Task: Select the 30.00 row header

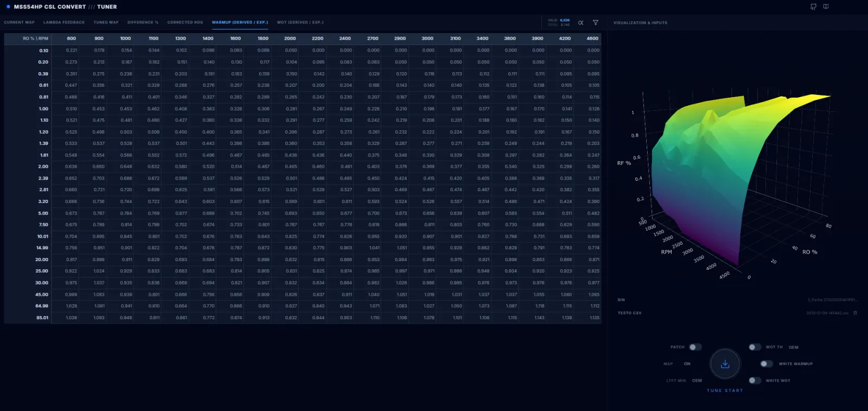Action: (28, 283)
